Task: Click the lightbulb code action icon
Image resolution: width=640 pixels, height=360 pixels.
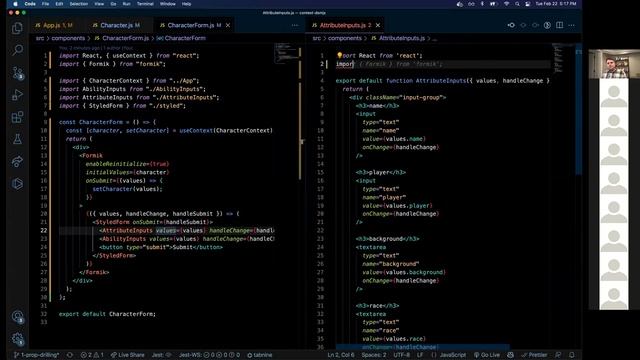Action: [339, 56]
